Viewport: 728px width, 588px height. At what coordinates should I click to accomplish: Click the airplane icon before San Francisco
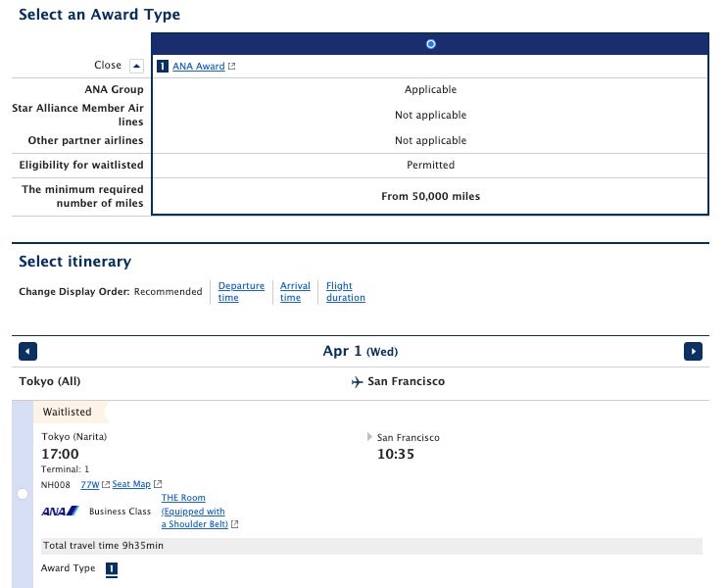click(357, 382)
